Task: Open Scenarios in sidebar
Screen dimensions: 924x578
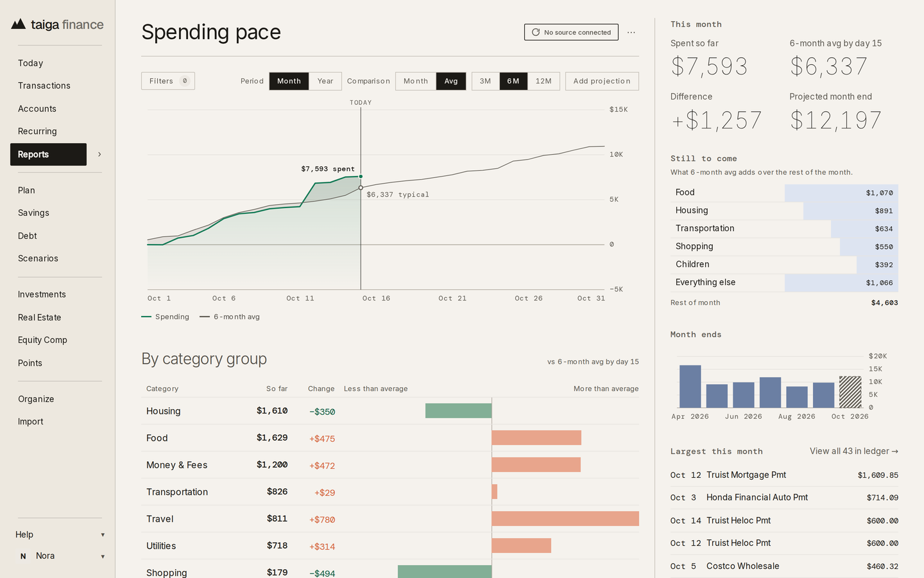Action: pos(38,258)
